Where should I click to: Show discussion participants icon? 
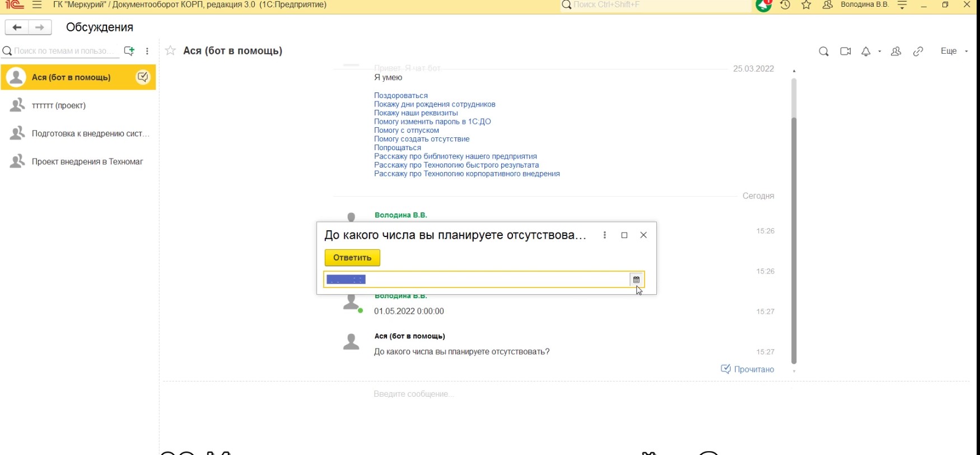click(x=896, y=52)
